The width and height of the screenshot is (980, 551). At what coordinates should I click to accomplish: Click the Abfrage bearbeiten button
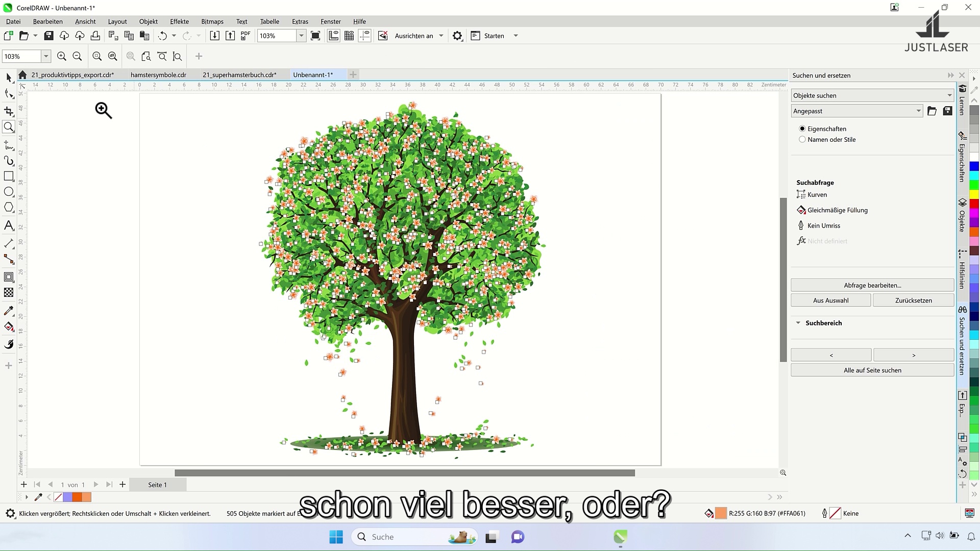[872, 285]
